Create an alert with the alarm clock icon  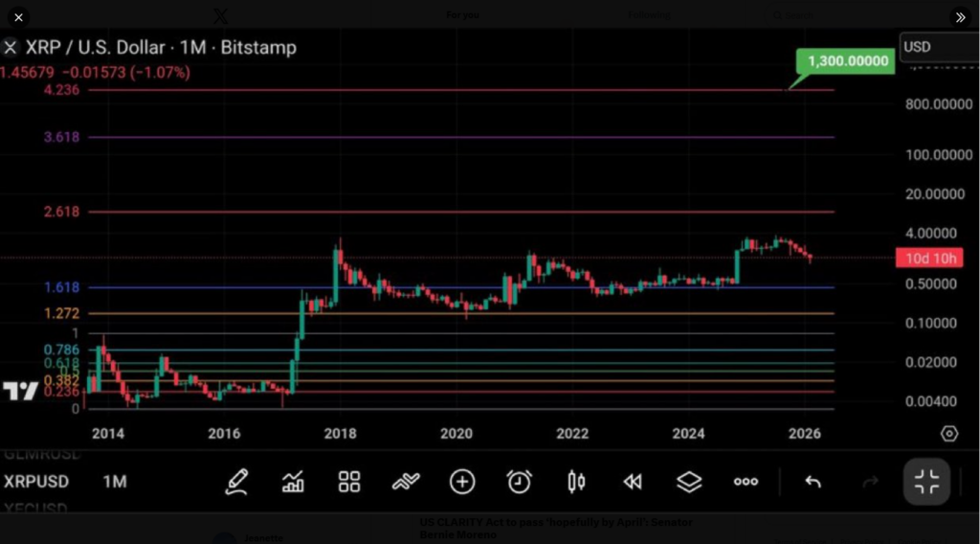tap(520, 482)
